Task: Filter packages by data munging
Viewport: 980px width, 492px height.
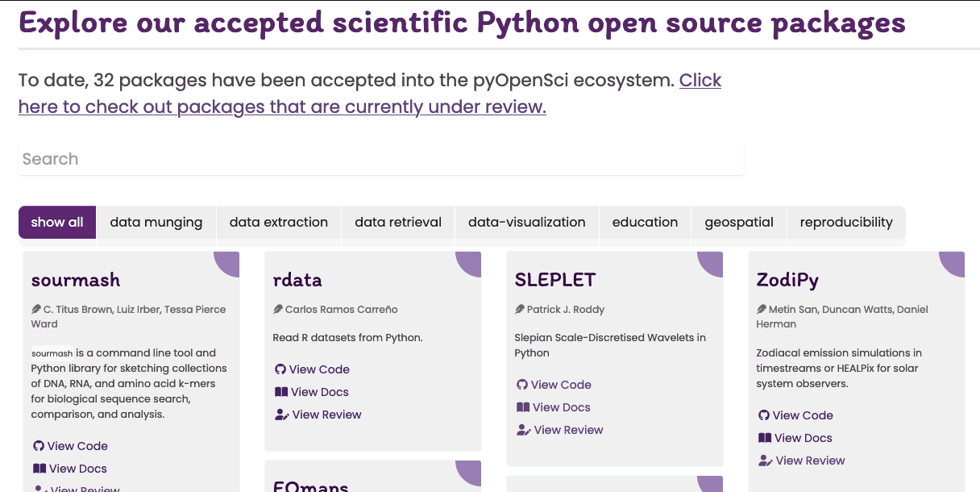Action: point(156,223)
